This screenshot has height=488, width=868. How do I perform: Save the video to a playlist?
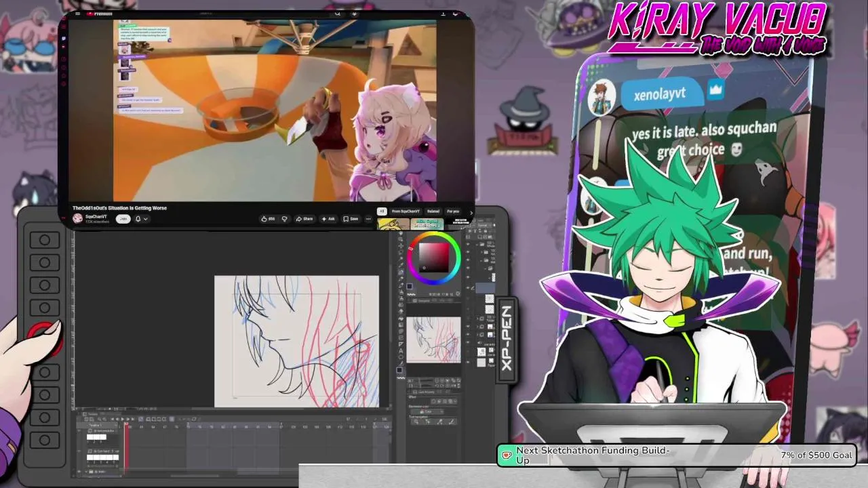tap(351, 219)
